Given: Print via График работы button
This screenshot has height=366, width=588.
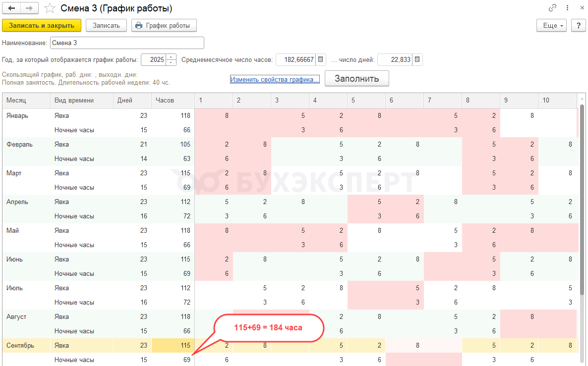Looking at the screenshot, I should pos(164,26).
